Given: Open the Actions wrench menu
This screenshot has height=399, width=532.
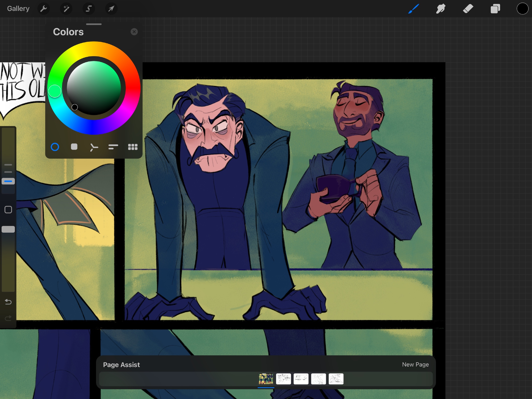Looking at the screenshot, I should click(43, 9).
